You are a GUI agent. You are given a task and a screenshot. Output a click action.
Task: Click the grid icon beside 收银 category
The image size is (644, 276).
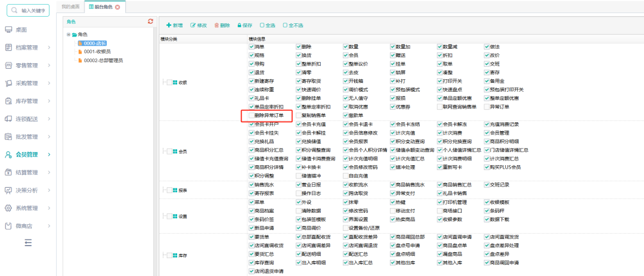(x=175, y=82)
